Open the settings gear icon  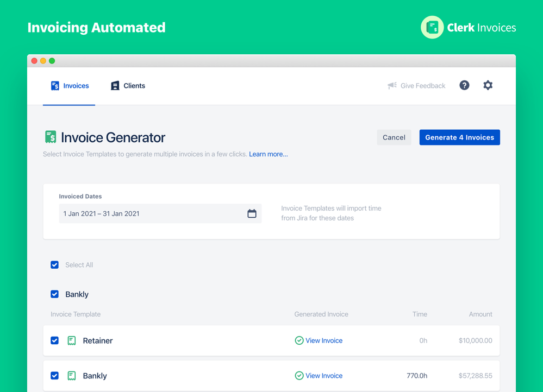[x=488, y=85]
